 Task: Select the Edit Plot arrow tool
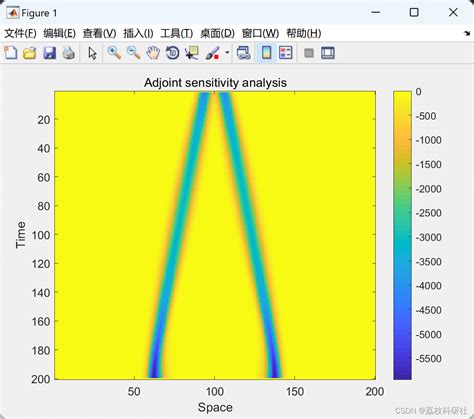pos(92,53)
